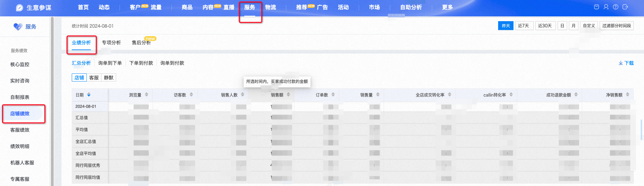Open the help question-mark icon

tap(616, 7)
